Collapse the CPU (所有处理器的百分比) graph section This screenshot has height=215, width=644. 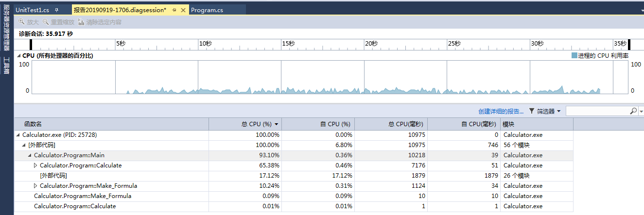tap(19, 56)
